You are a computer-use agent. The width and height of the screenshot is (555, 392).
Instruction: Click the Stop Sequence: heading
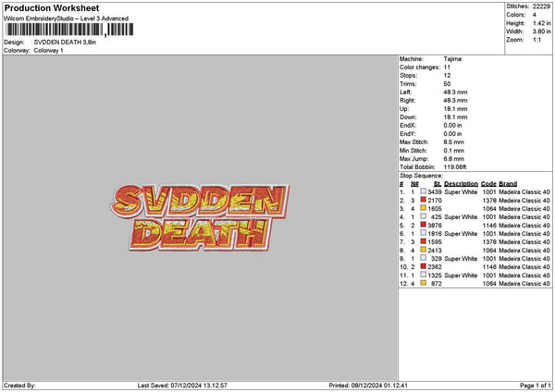tap(421, 176)
